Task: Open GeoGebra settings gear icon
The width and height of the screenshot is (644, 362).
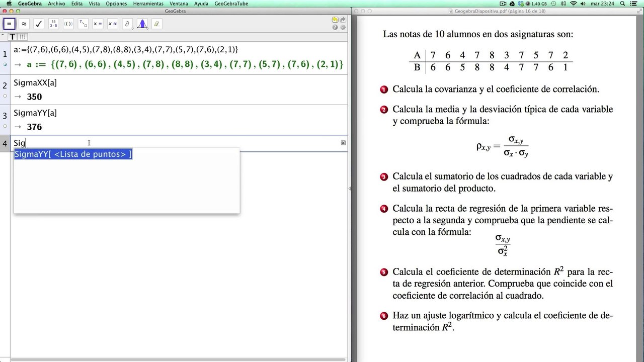Action: tap(343, 27)
